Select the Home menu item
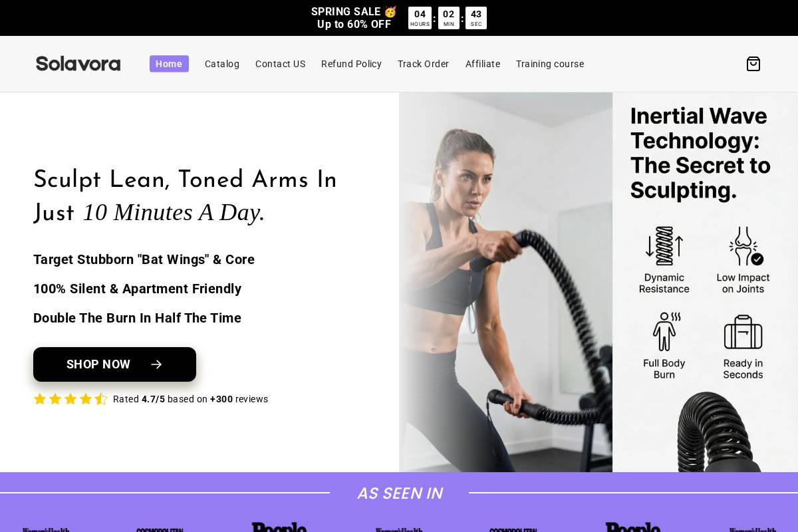Image resolution: width=798 pixels, height=532 pixels. coord(169,64)
